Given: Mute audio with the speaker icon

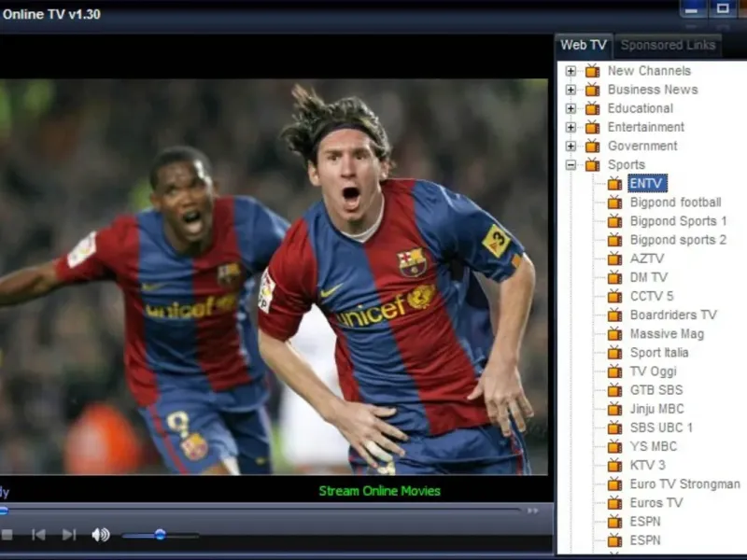Looking at the screenshot, I should (x=101, y=535).
